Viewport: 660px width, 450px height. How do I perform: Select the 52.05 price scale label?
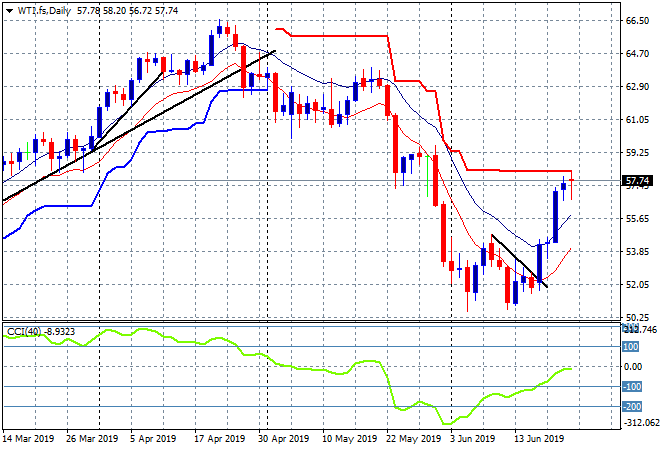pyautogui.click(x=637, y=285)
